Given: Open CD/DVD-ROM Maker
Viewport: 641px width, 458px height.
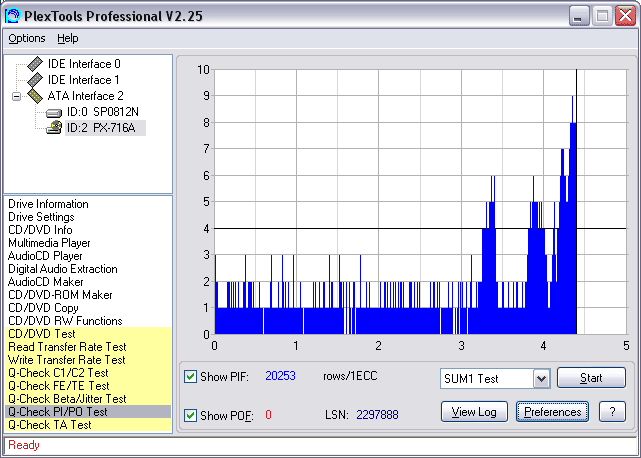Looking at the screenshot, I should (60, 295).
